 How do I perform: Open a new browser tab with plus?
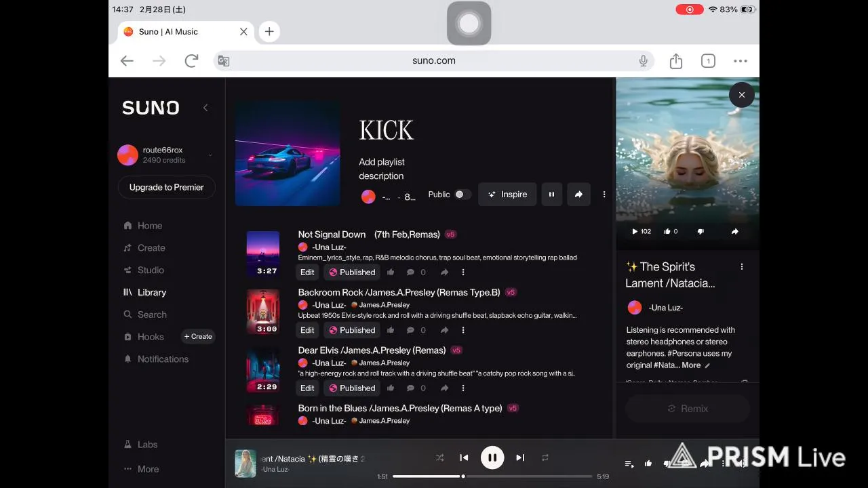pyautogui.click(x=269, y=31)
